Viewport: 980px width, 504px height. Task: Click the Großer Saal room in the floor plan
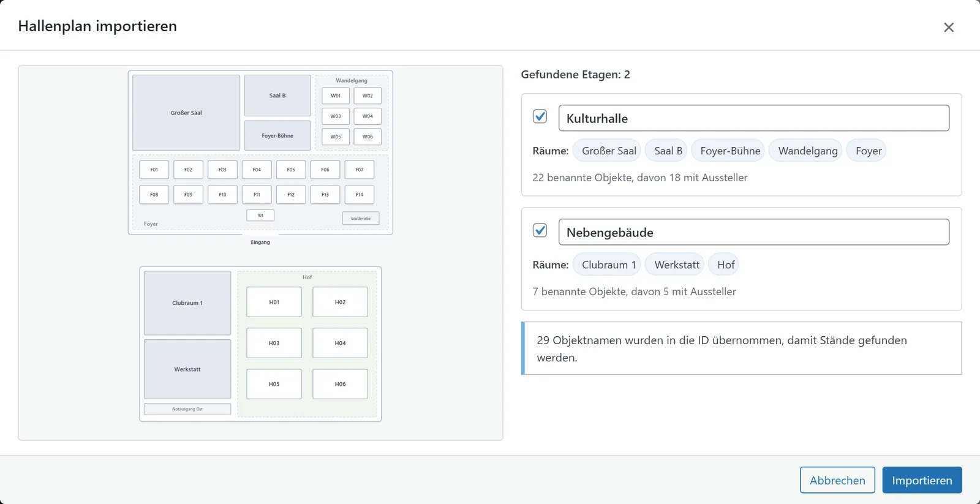pos(186,113)
